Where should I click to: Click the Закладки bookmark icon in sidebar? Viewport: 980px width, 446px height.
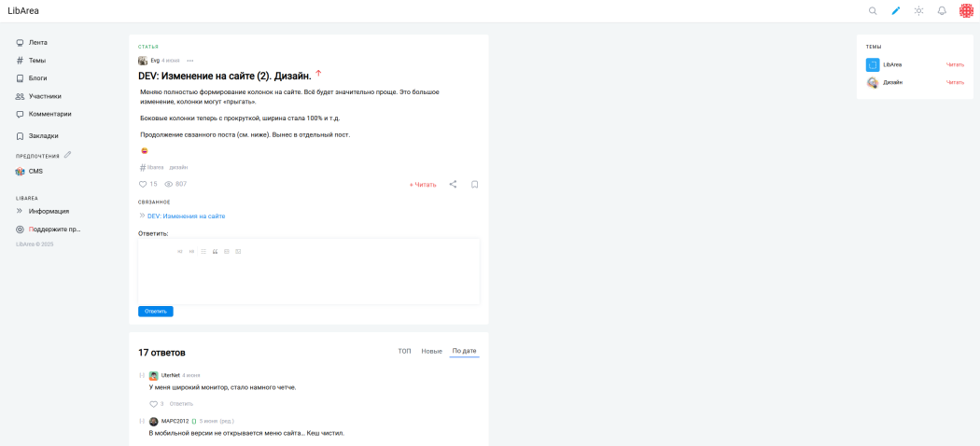(20, 135)
